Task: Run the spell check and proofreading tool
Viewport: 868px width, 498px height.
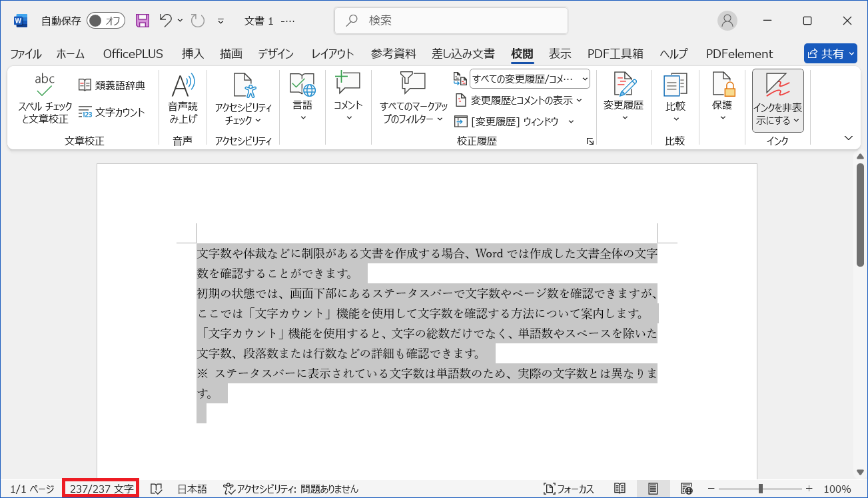Action: coord(45,99)
